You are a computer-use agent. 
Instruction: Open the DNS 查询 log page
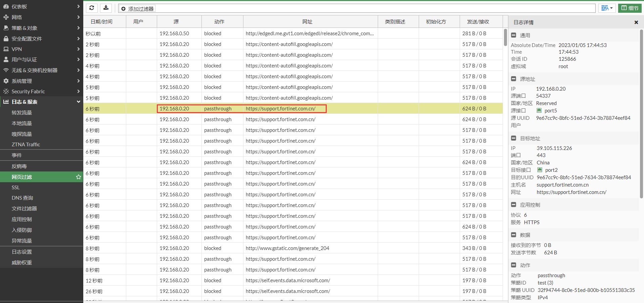22,198
